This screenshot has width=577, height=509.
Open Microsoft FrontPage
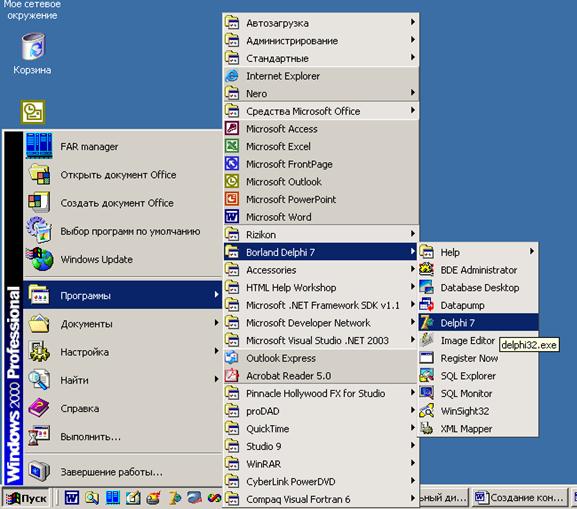(321, 164)
